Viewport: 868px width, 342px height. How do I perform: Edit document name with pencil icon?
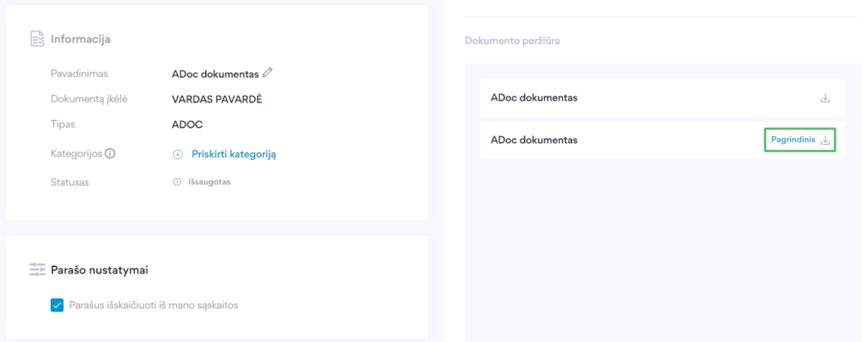click(268, 72)
